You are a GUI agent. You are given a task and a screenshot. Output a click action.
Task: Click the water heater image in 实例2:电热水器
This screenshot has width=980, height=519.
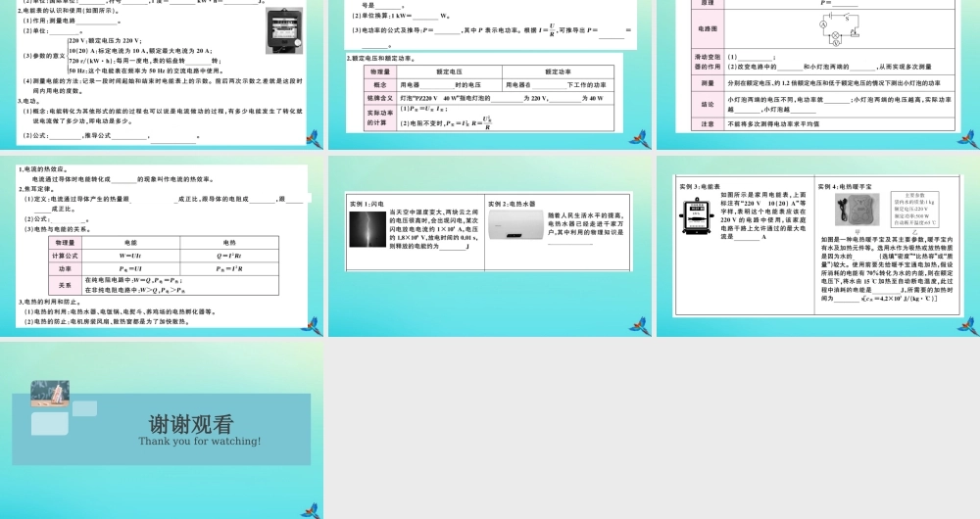[x=515, y=226]
